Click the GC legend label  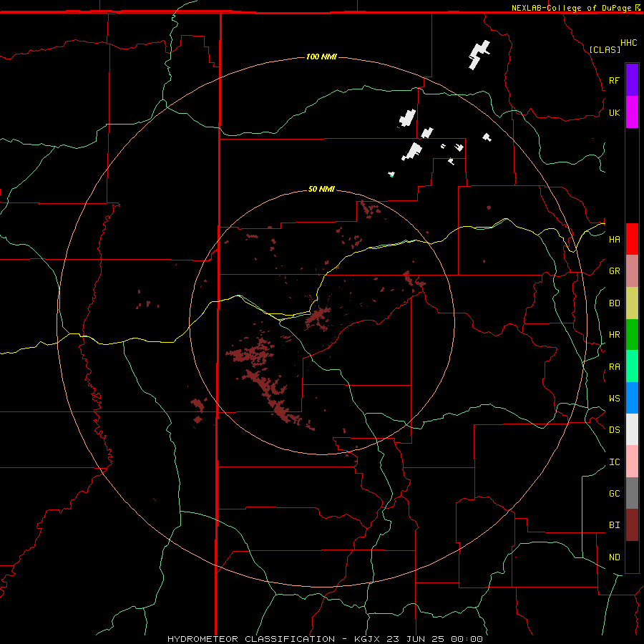click(614, 494)
